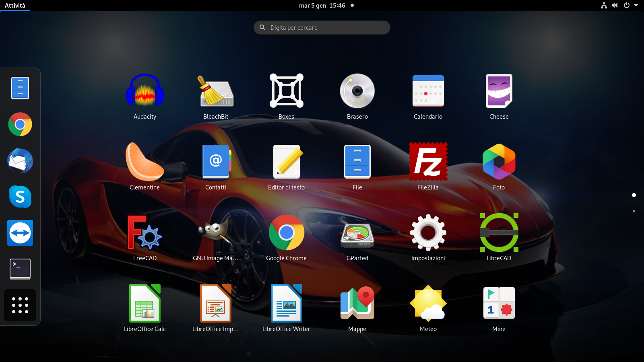The width and height of the screenshot is (644, 362).
Task: Click the volume indicator in top bar
Action: 615,5
